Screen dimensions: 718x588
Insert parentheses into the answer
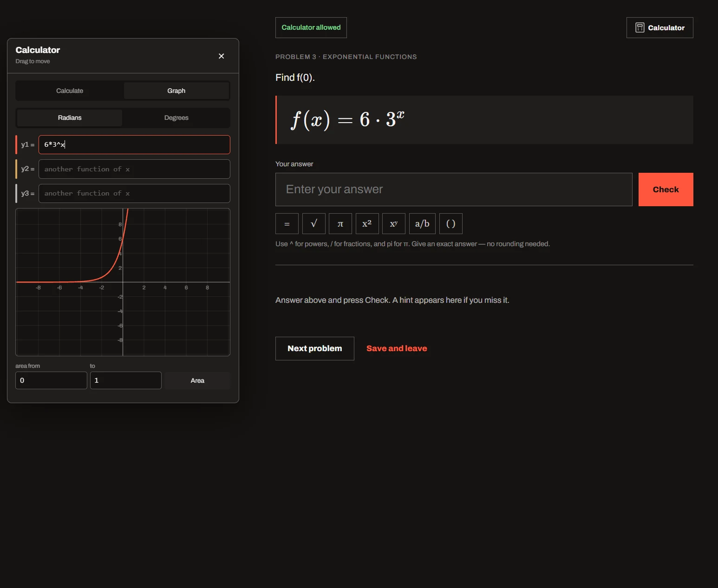[x=451, y=223]
